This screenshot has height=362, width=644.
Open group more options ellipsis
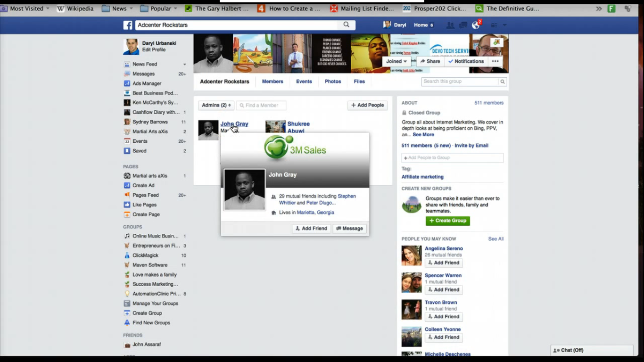(x=495, y=61)
